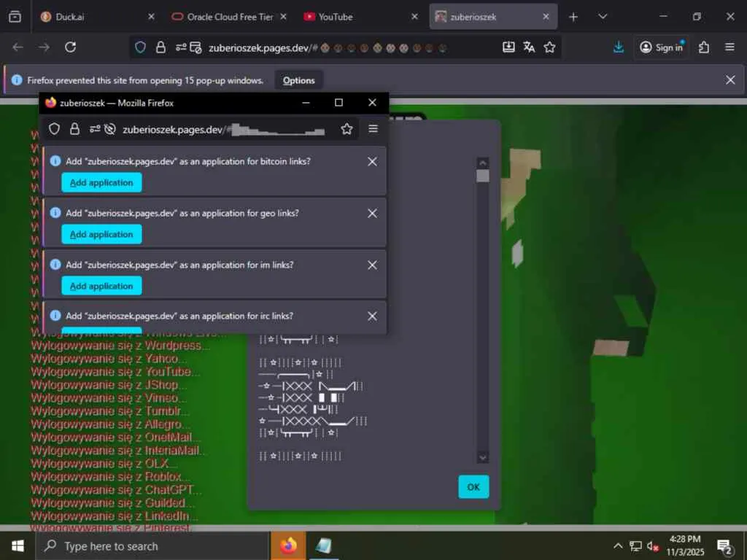Open the downloads panel arrow icon

click(x=619, y=47)
